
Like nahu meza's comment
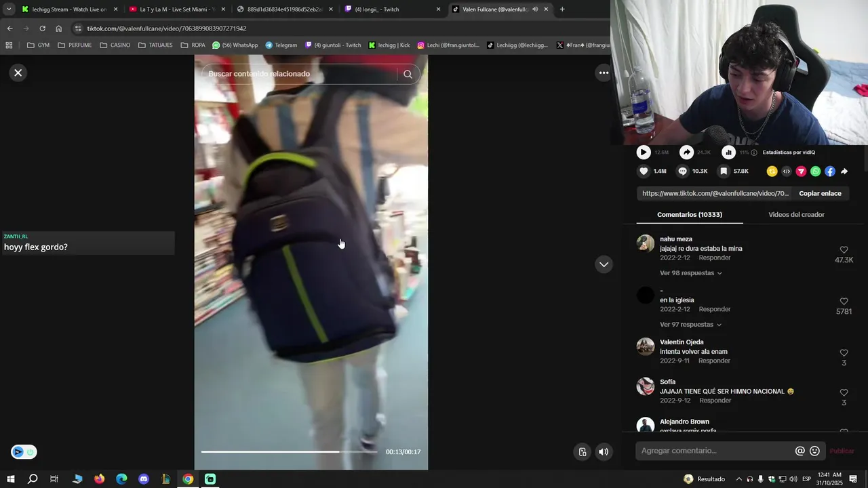[844, 250]
